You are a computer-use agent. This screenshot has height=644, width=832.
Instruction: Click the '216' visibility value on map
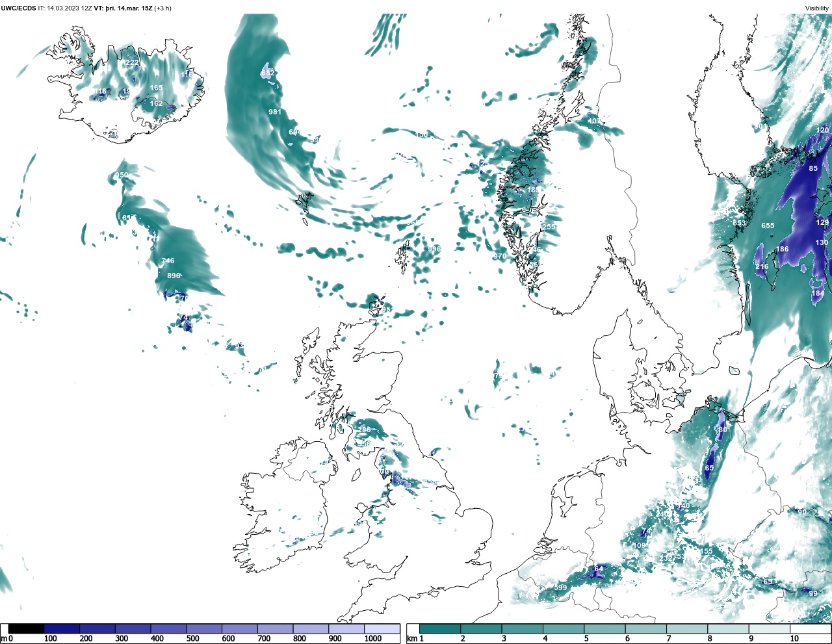coord(762,266)
